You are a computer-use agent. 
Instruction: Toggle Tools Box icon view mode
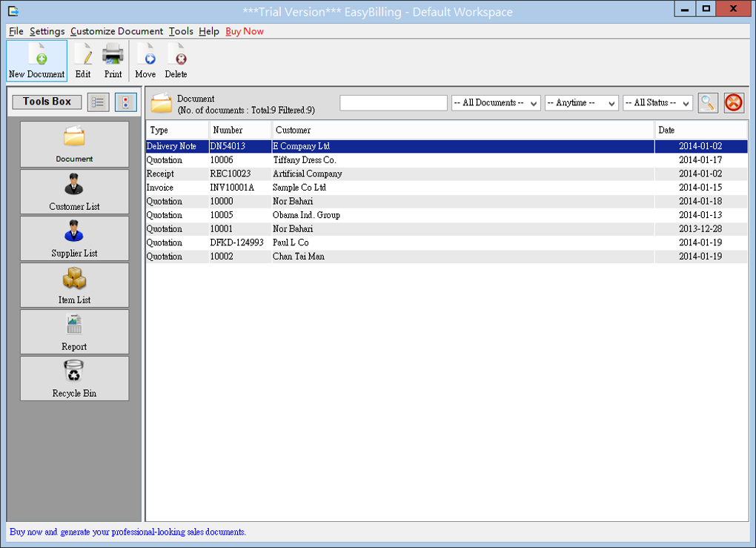[x=125, y=102]
